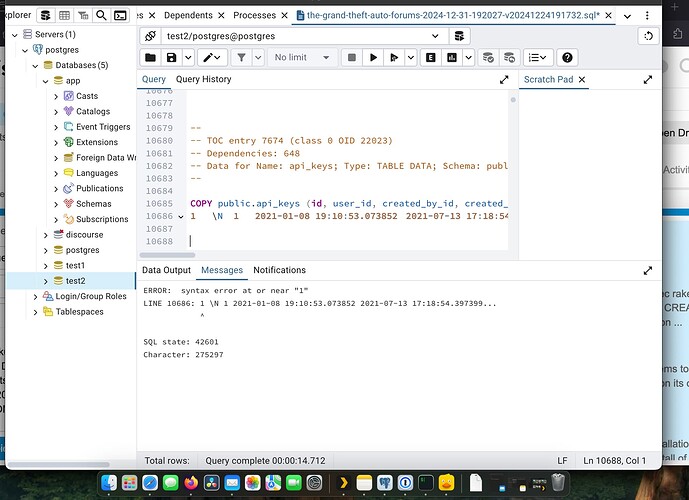Open the filter options dropdown arrow

[258, 58]
